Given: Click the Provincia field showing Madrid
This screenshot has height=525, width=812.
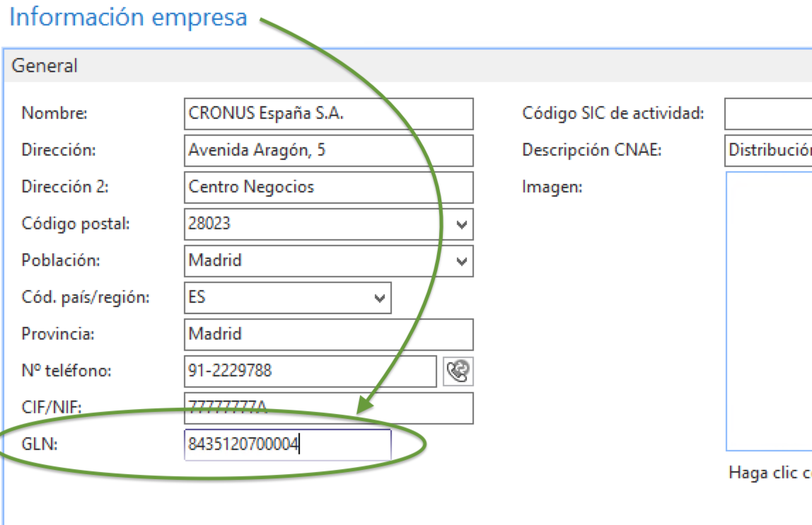Looking at the screenshot, I should [x=328, y=335].
